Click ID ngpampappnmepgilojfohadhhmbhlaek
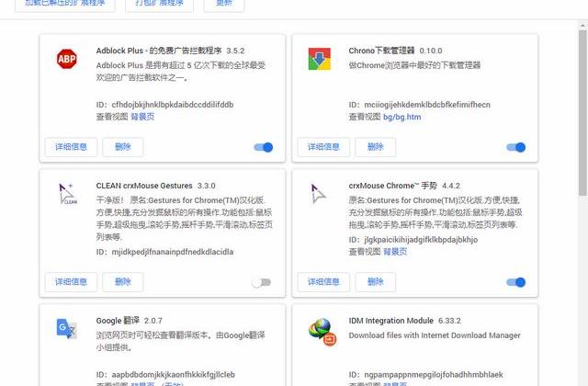Image resolution: width=588 pixels, height=386 pixels. [x=434, y=375]
